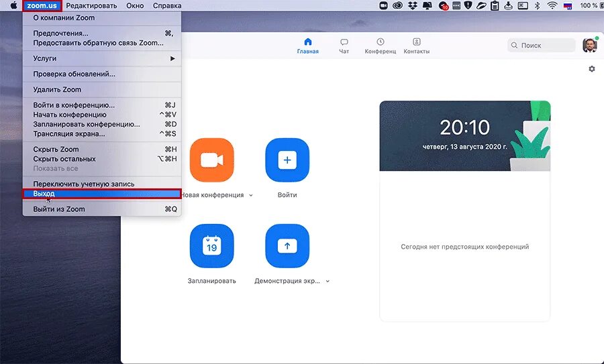This screenshot has height=364, width=604.
Task: Click the Демонстрация экрана share icon
Action: coord(287,246)
